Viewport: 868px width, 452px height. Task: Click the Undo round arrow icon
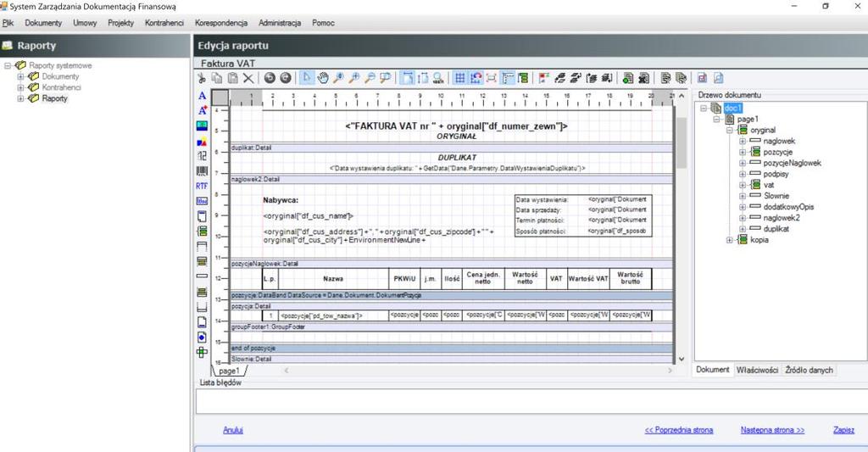click(270, 78)
